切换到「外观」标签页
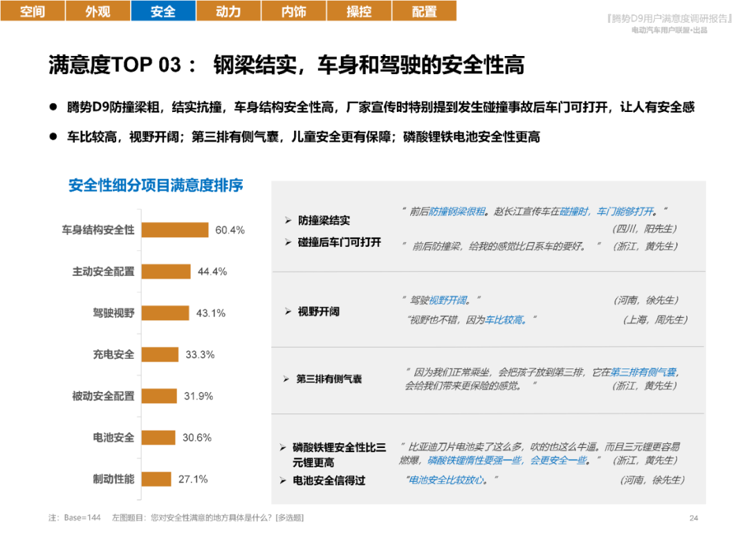 click(x=98, y=11)
